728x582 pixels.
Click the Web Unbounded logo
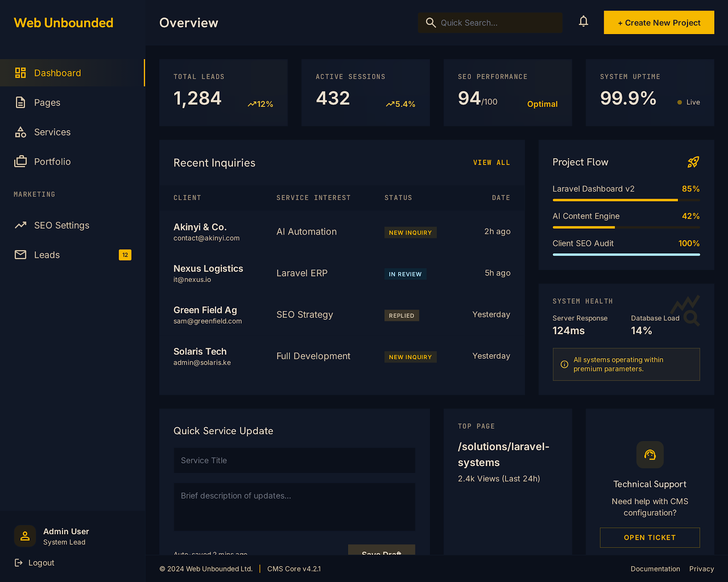pos(63,23)
